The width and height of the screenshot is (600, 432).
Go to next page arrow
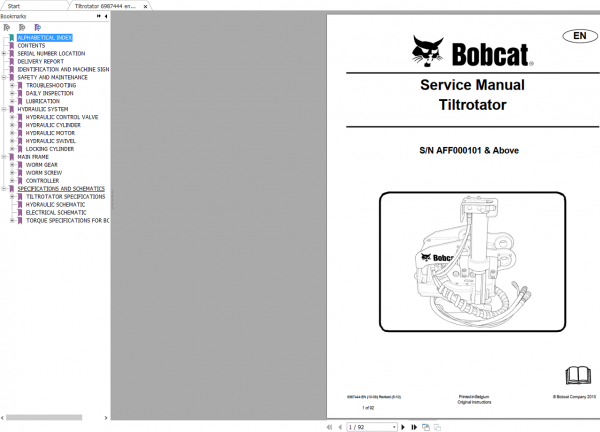(403, 427)
